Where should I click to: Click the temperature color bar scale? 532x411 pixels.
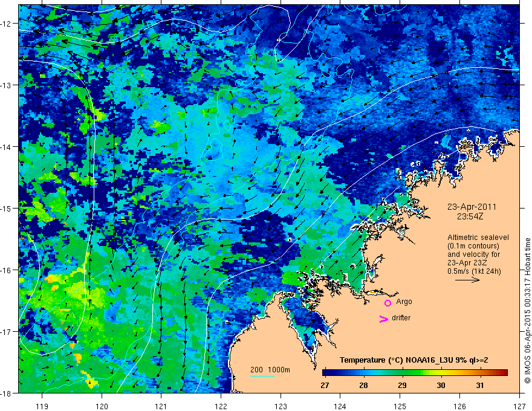click(415, 373)
